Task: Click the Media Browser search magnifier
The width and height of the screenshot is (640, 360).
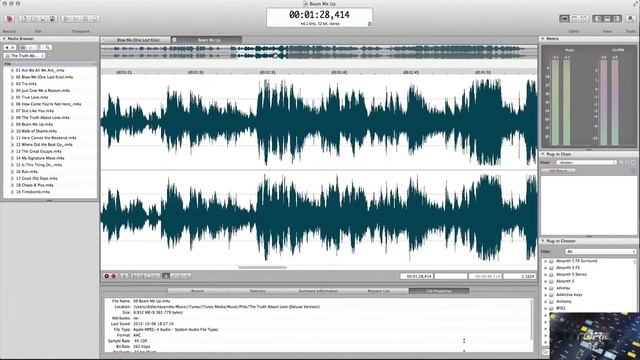Action: tap(48, 47)
